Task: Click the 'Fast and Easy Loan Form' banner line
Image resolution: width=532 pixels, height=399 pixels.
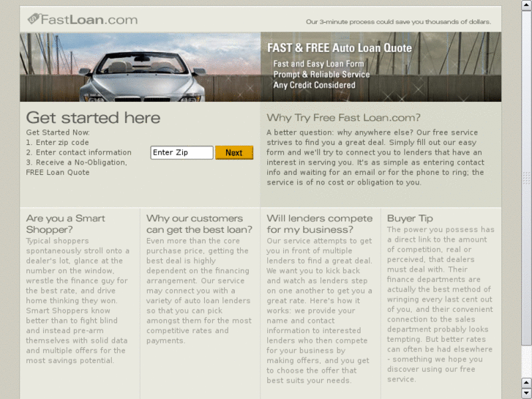Action: (x=318, y=64)
